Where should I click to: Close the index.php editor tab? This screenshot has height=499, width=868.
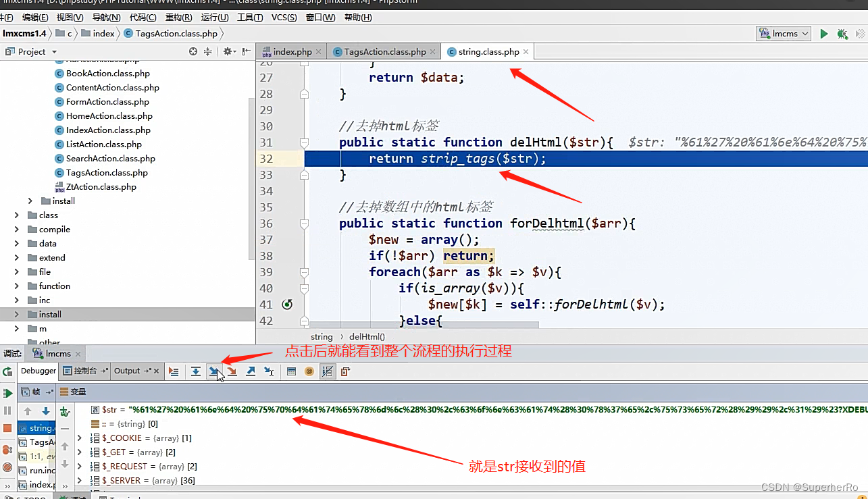pyautogui.click(x=320, y=51)
